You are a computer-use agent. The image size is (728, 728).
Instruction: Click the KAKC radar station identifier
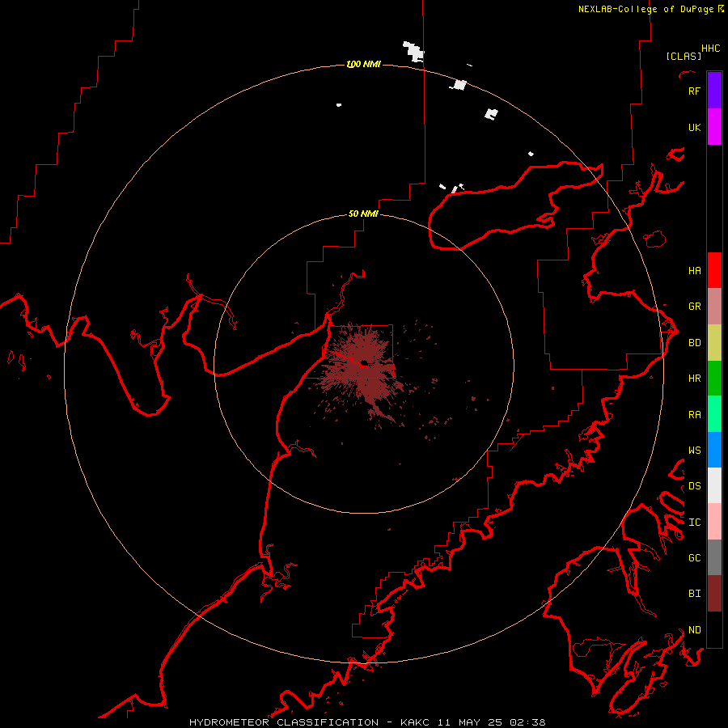[x=415, y=722]
